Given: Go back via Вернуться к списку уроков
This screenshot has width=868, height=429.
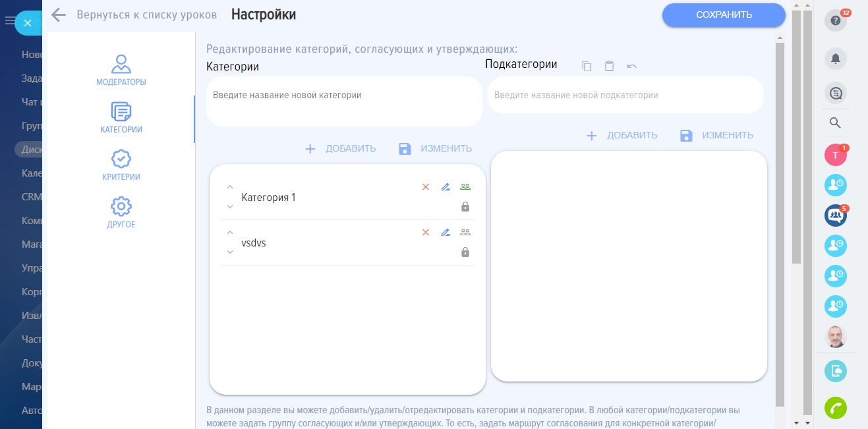Looking at the screenshot, I should pos(135,15).
